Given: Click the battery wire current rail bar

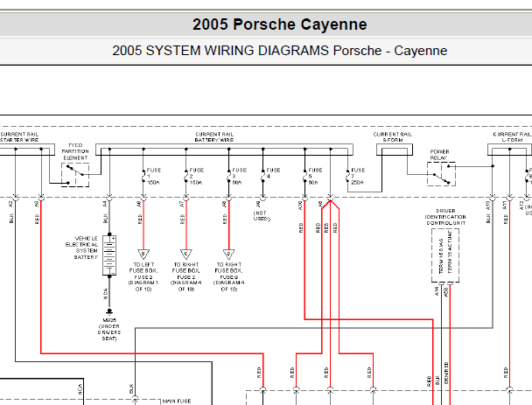Looking at the screenshot, I should point(224,150).
